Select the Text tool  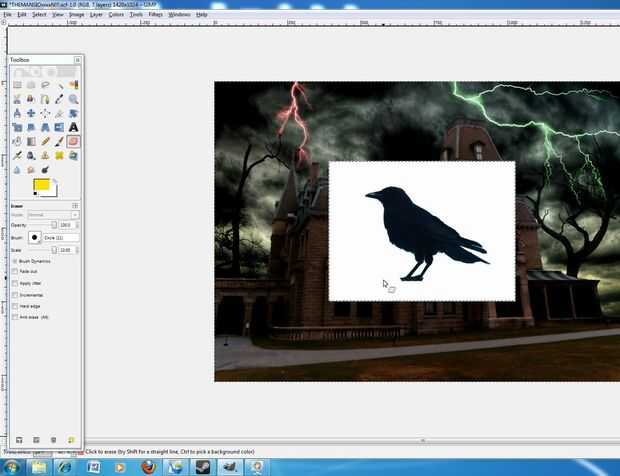(74, 128)
